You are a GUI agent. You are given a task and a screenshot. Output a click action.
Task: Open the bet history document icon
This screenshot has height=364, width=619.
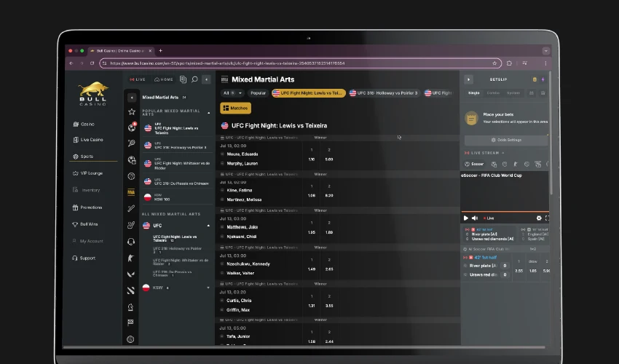[183, 79]
